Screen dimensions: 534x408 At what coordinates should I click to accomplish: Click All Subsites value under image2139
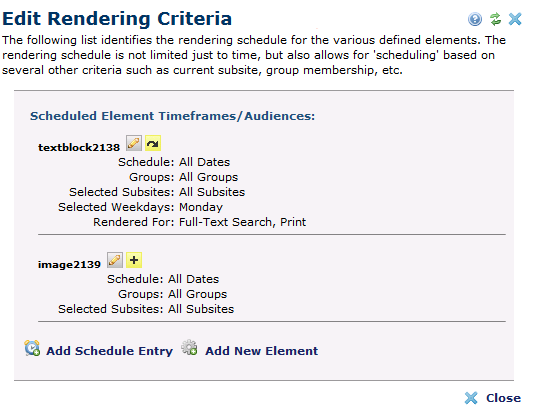(201, 309)
